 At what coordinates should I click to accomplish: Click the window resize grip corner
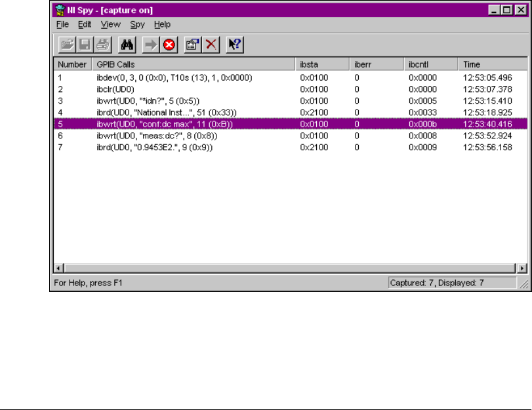click(x=524, y=284)
